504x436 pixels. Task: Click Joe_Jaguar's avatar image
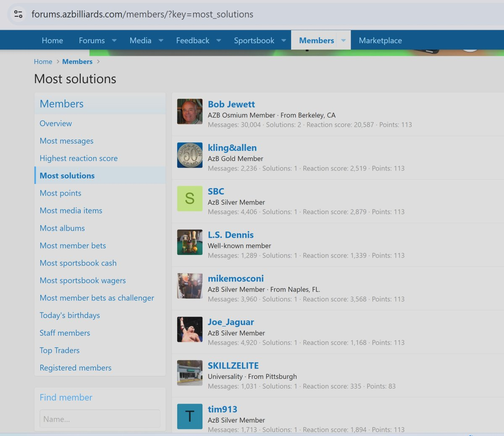pyautogui.click(x=189, y=330)
